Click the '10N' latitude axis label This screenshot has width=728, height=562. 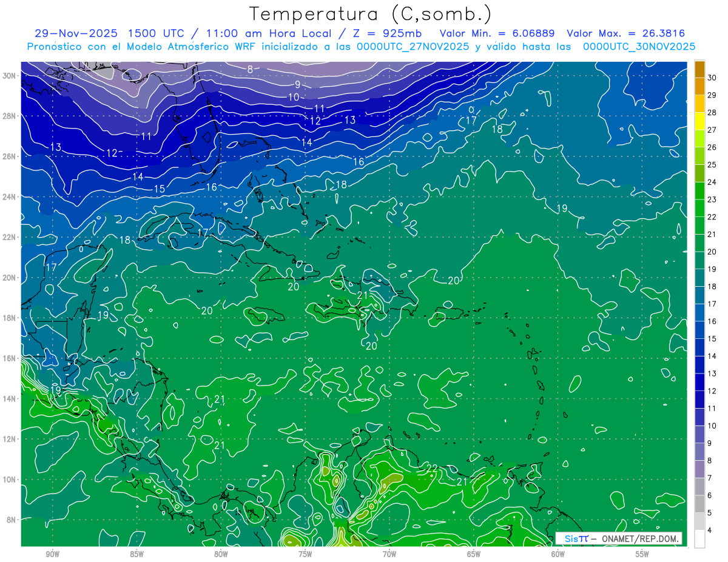pos(10,480)
